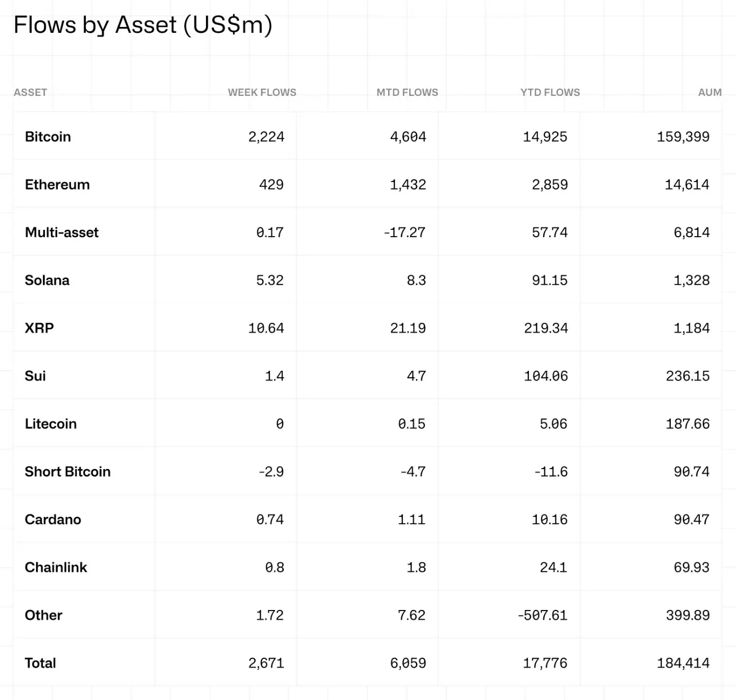The height and width of the screenshot is (700, 736).
Task: Select the Litecoin row label
Action: pyautogui.click(x=51, y=424)
